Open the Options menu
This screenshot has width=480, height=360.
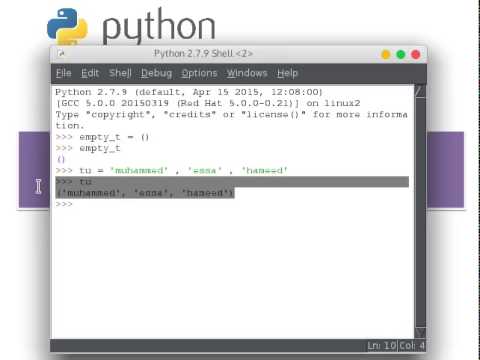point(199,73)
